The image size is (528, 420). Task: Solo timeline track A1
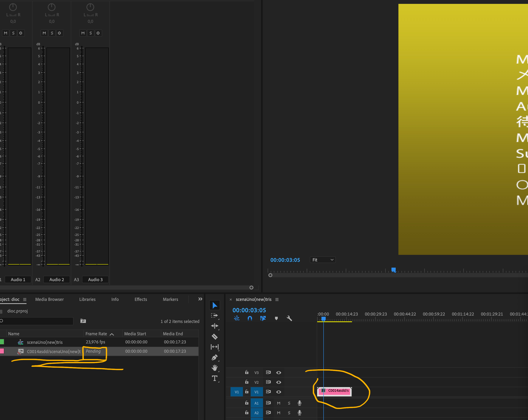tap(289, 403)
